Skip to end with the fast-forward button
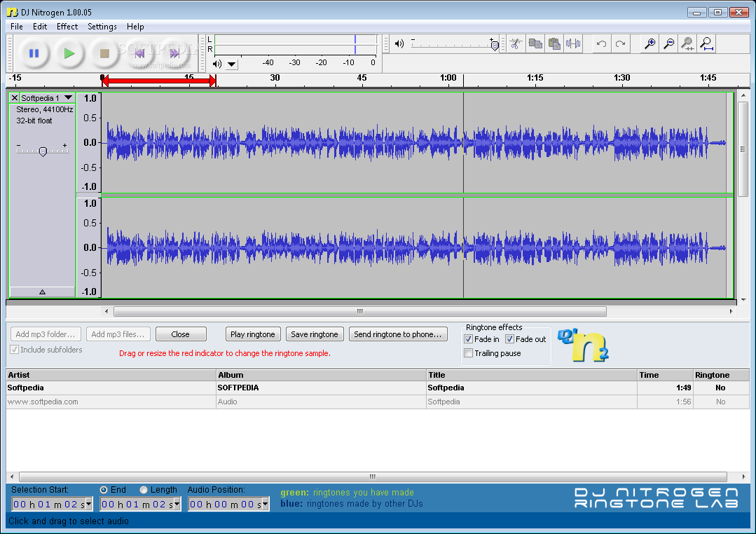Viewport: 756px width, 534px height. click(x=174, y=53)
